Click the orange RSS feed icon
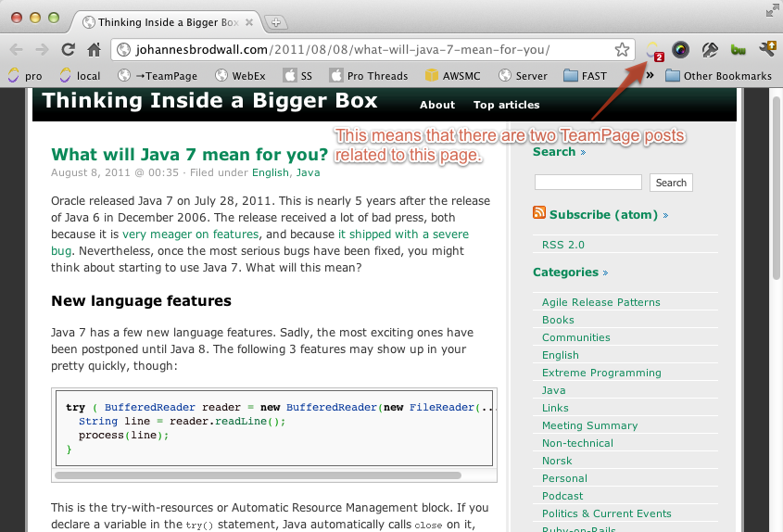The image size is (783, 532). coord(538,213)
